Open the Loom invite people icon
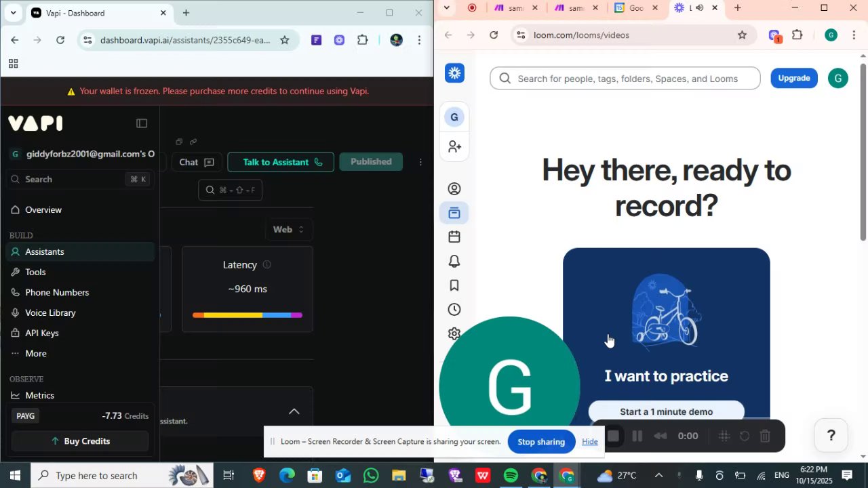The image size is (868, 488). 454,146
